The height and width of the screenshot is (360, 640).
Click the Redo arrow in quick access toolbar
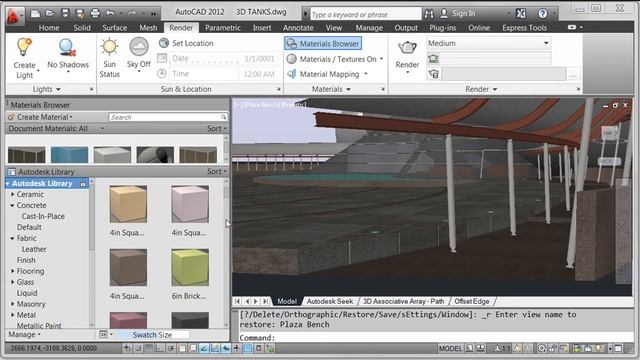[132, 13]
